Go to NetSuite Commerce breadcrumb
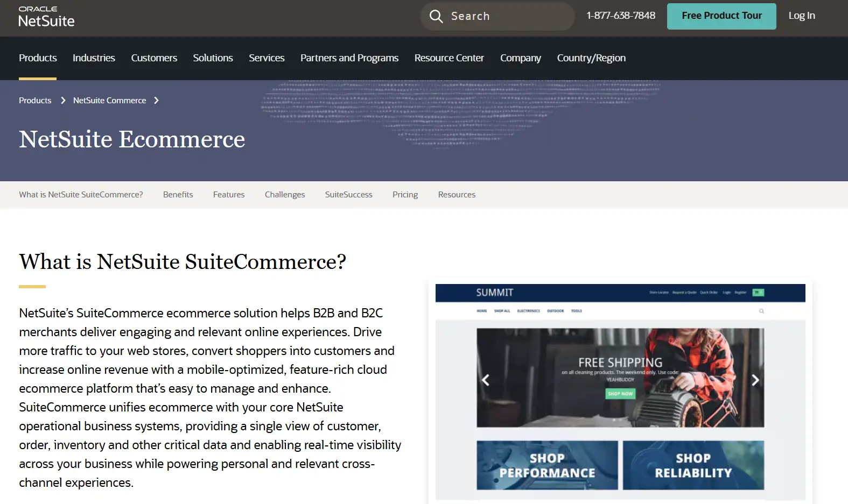 (109, 101)
